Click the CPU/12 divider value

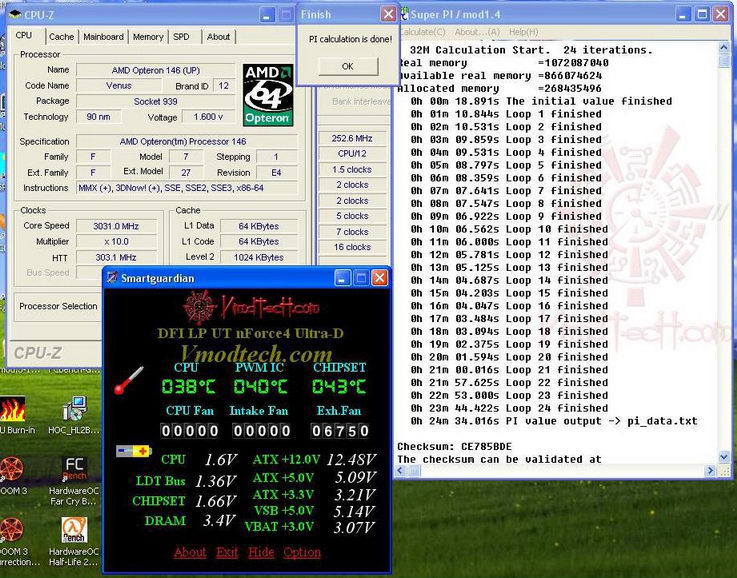[x=352, y=154]
